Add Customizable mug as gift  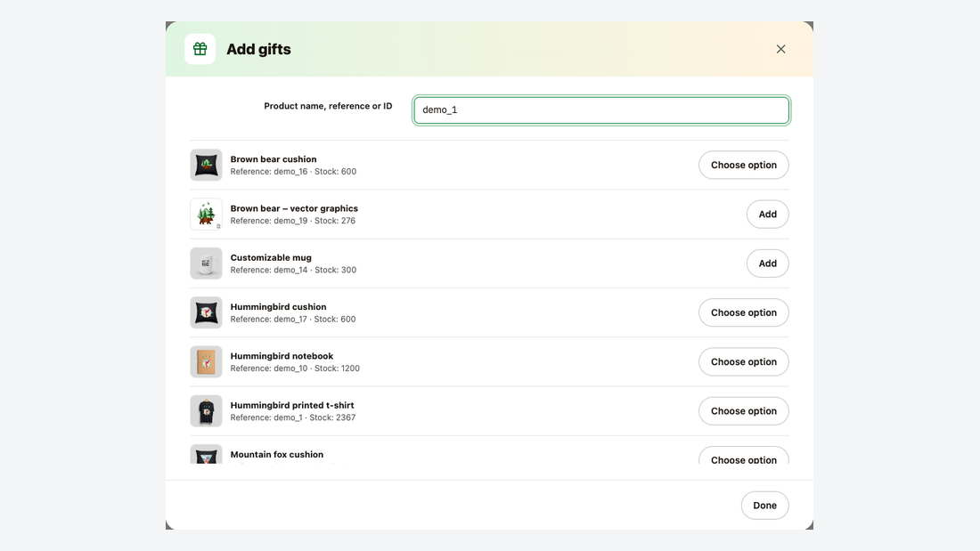[x=767, y=263]
